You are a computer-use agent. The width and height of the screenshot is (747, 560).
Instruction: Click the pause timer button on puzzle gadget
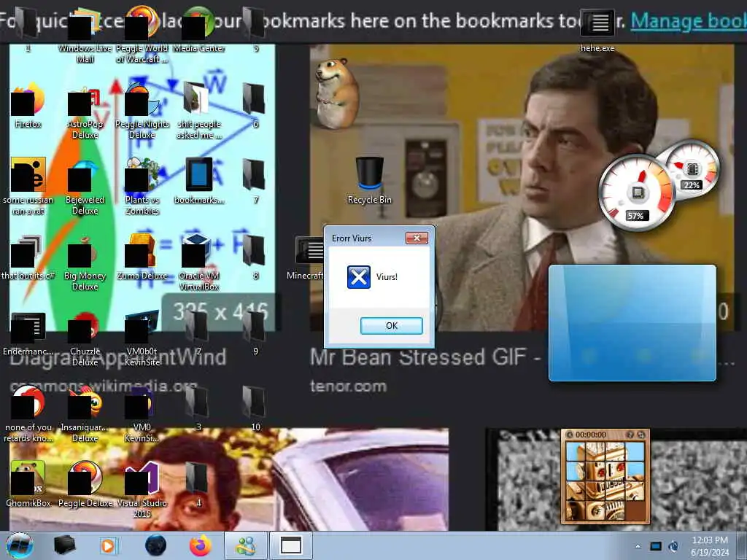(569, 435)
